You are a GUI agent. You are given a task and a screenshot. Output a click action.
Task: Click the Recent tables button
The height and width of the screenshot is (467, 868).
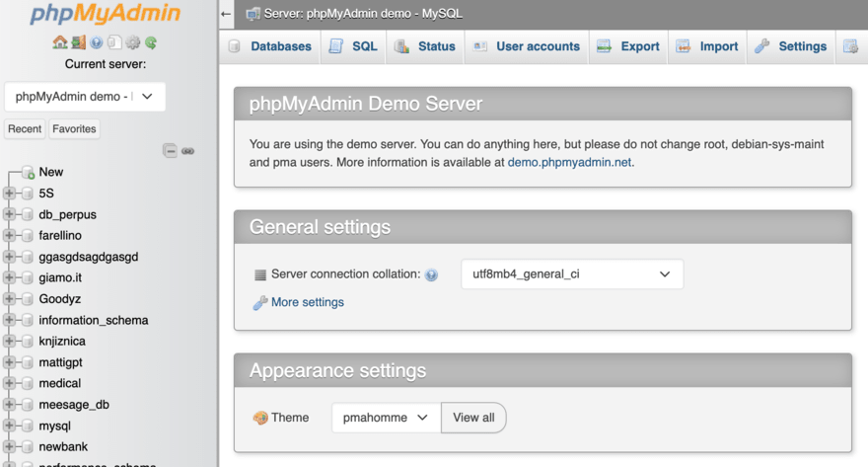tap(25, 129)
